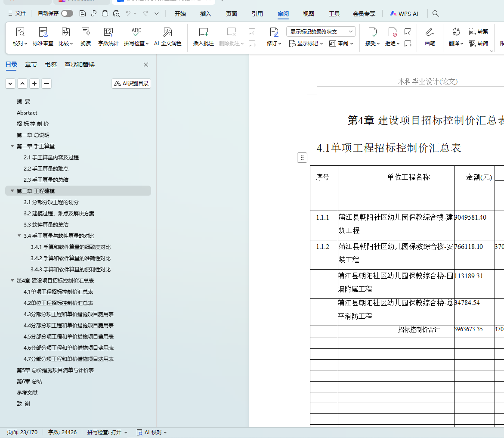The height and width of the screenshot is (438, 504).
Task: Click the print icon in quick access bar
Action: click(105, 14)
